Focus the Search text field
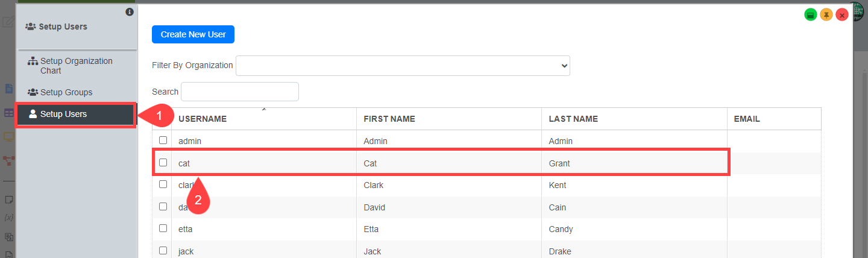 tap(240, 92)
